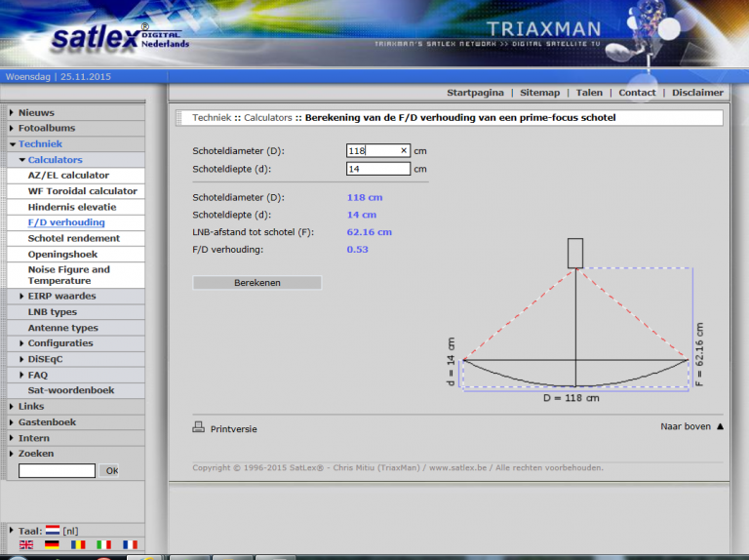Go to Schotel rendement calculator
Image resolution: width=749 pixels, height=560 pixels.
[74, 238]
